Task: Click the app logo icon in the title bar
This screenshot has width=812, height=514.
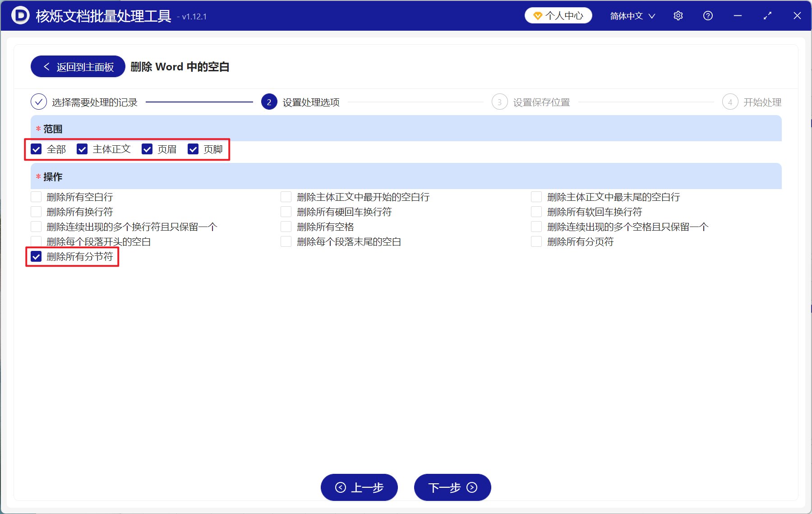Action: tap(19, 15)
